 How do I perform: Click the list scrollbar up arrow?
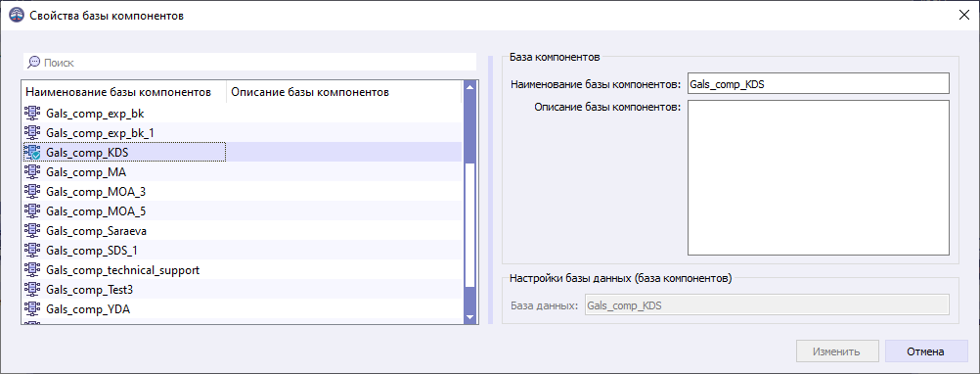[x=470, y=87]
